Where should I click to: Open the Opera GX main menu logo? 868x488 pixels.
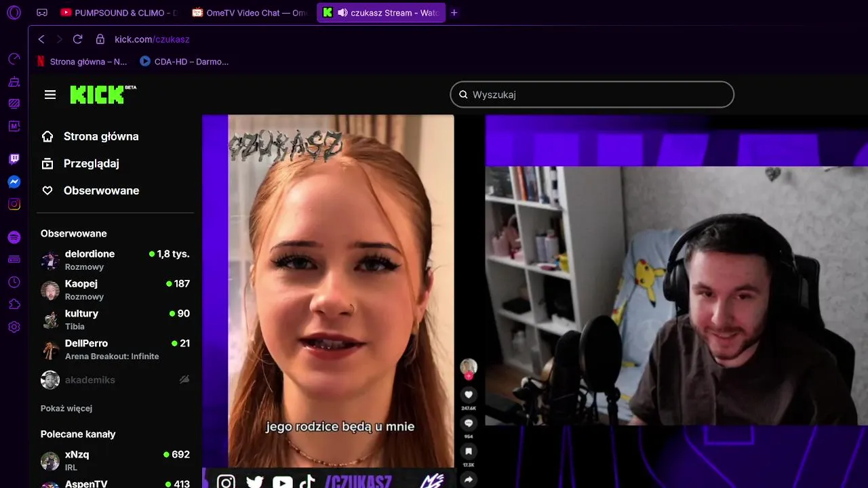(14, 12)
